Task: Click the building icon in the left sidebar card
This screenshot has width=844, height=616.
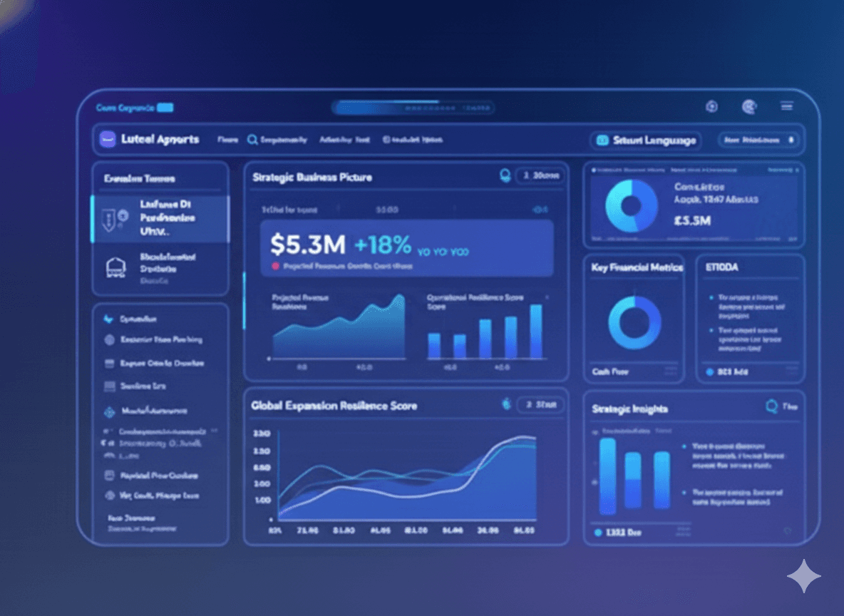Action: (x=115, y=267)
